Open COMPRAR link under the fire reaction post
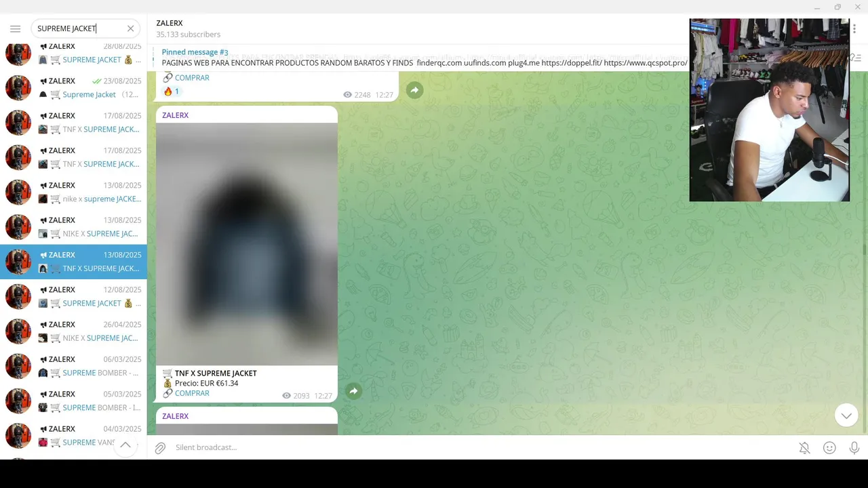The width and height of the screenshot is (868, 488). tap(192, 77)
